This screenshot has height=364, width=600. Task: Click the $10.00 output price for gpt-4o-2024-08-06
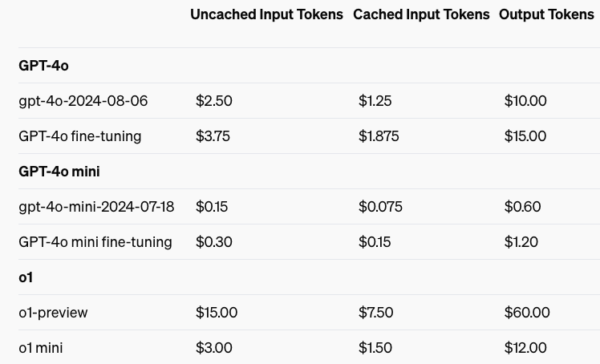pos(525,101)
